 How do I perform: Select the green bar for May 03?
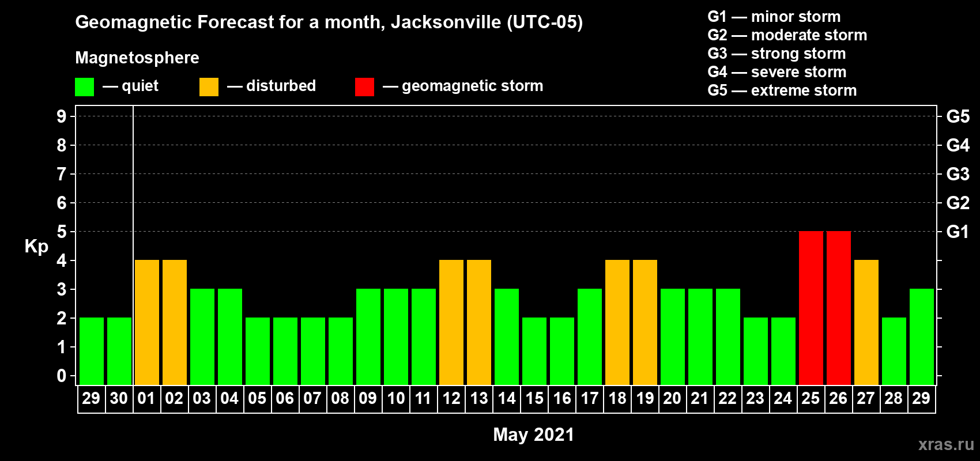pyautogui.click(x=202, y=337)
